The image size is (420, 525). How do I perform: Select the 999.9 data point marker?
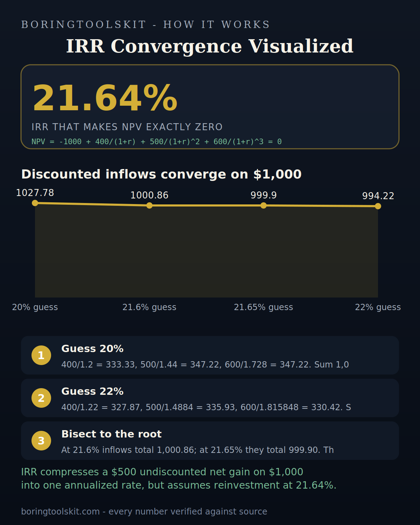pos(264,205)
